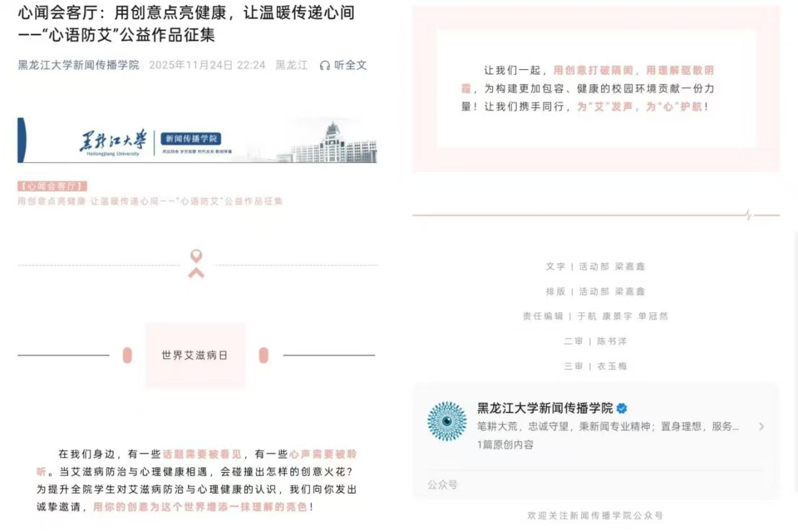Click the 黑龙江 location label
The height and width of the screenshot is (532, 798).
coord(291,65)
